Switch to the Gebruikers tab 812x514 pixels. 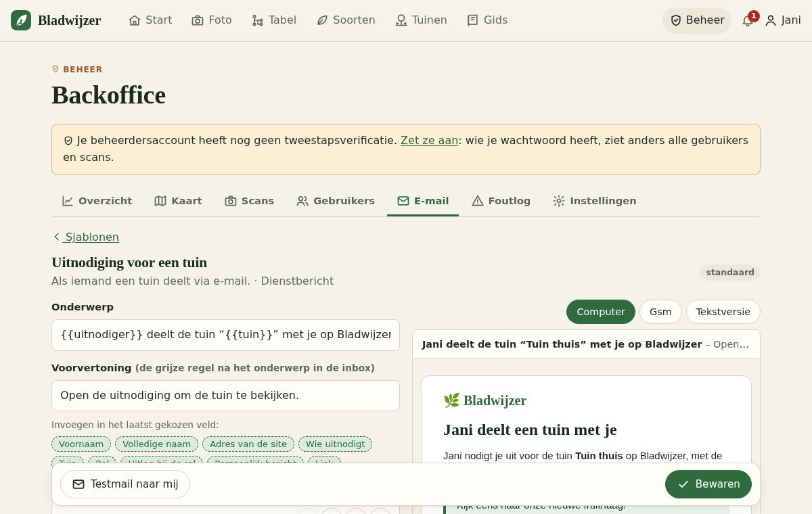coord(336,201)
